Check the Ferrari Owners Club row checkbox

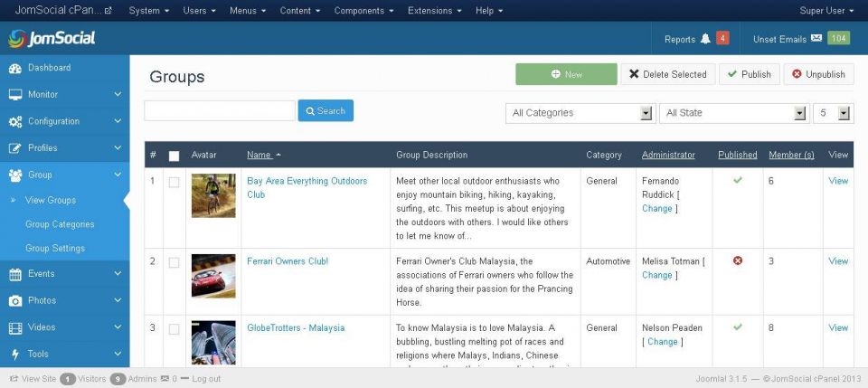pos(174,262)
